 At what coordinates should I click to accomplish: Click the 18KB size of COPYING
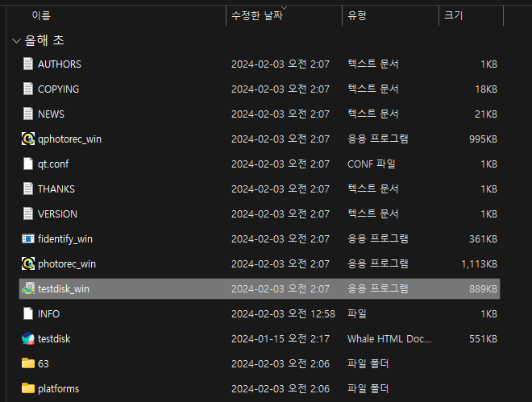tap(486, 89)
